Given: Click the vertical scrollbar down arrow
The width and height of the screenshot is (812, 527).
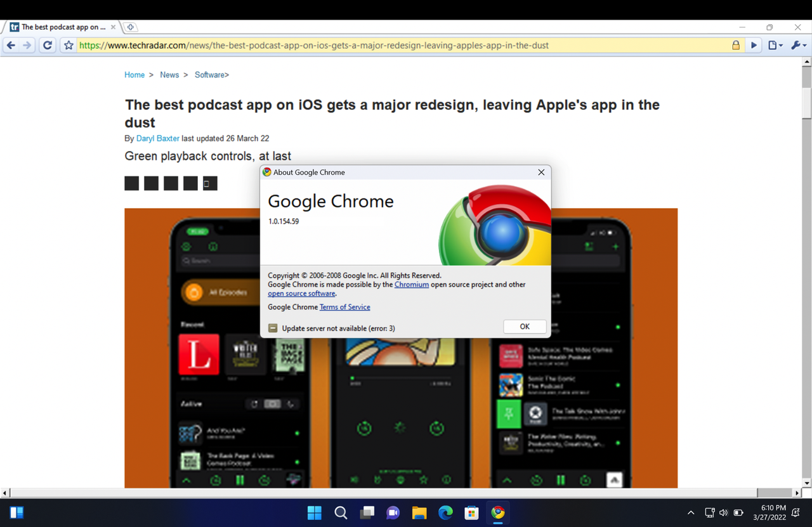Looking at the screenshot, I should (807, 483).
